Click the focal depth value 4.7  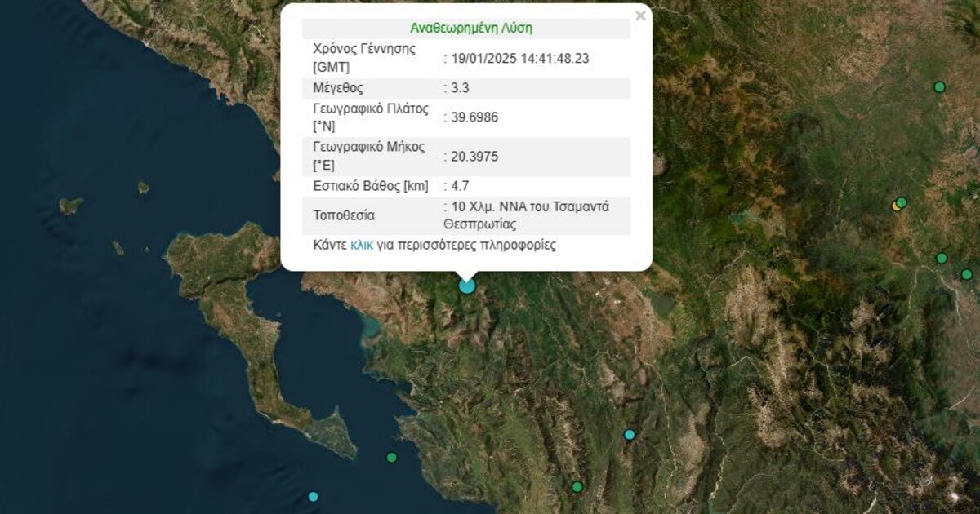[x=460, y=186]
